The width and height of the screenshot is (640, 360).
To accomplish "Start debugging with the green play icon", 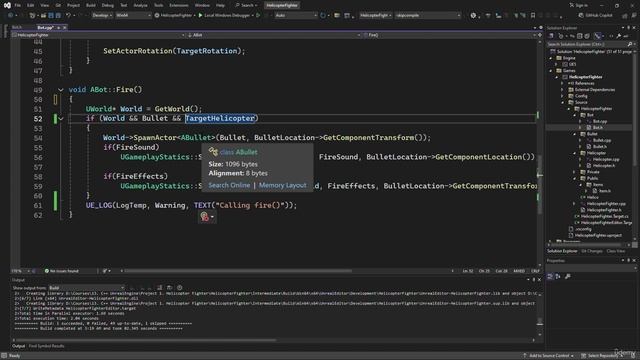I will click(200, 15).
